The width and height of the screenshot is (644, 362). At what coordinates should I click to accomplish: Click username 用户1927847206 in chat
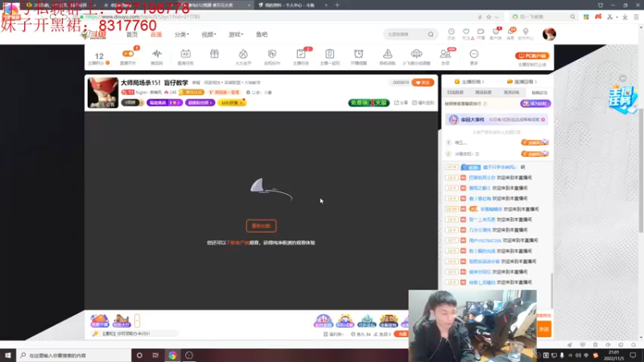tap(485, 241)
